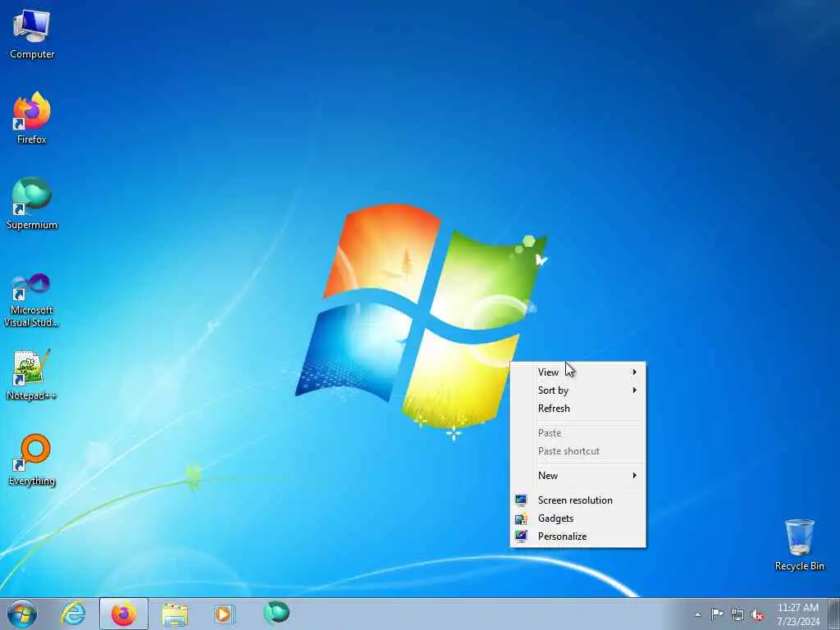Select the Firefox desktop shortcut
The image size is (840, 630).
pos(32,118)
